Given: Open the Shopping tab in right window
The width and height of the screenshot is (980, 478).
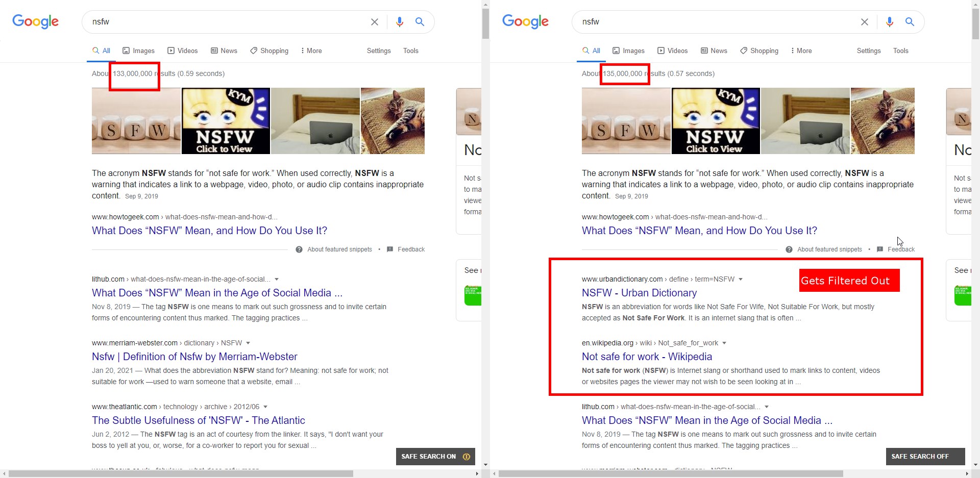Looking at the screenshot, I should [759, 51].
